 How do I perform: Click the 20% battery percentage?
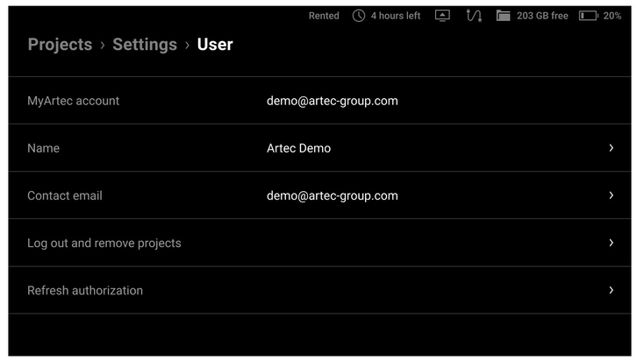click(612, 16)
